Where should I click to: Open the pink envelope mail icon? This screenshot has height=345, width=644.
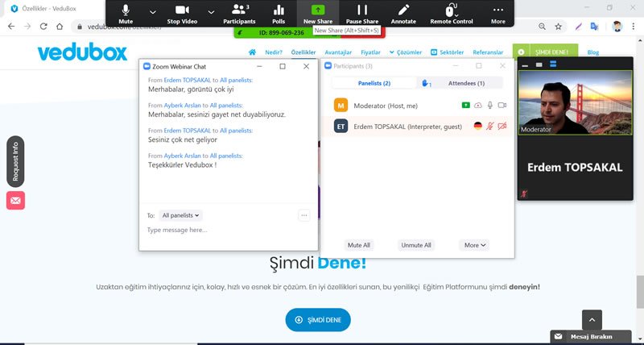[15, 201]
